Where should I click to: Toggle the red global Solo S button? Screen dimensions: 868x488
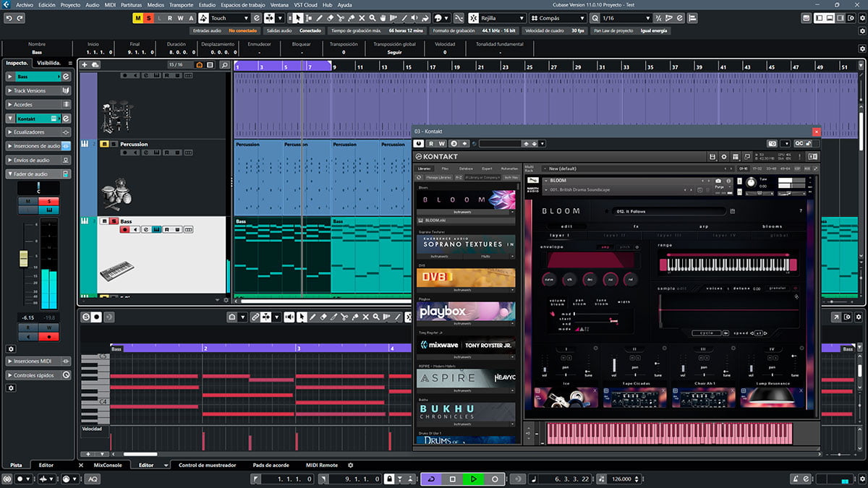148,17
